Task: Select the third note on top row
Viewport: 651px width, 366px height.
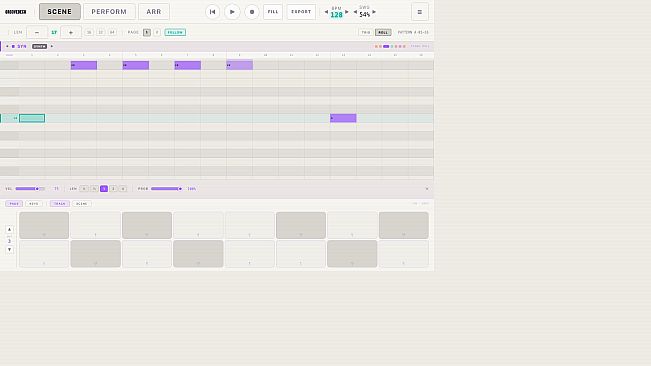Action: pos(188,65)
